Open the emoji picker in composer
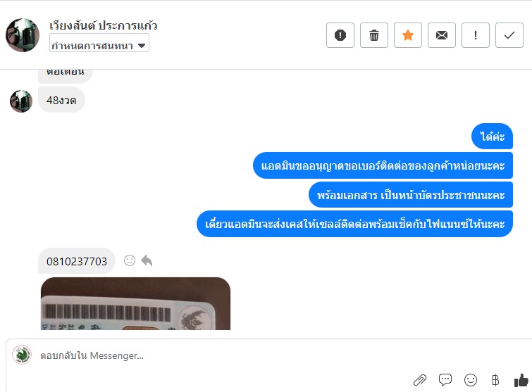Screen dimensions: 532x392 pos(470,380)
